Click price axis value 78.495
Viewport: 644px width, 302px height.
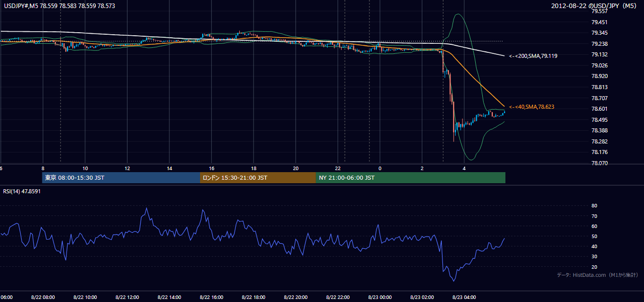coord(599,120)
